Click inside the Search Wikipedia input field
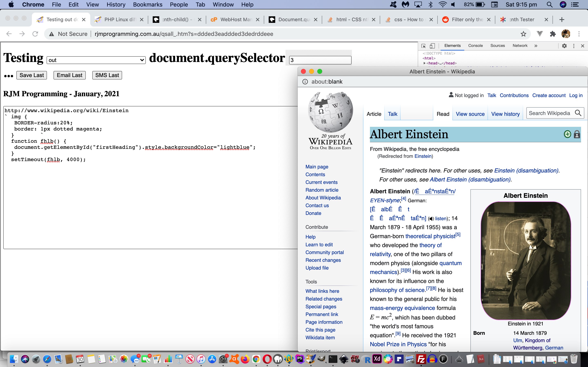The width and height of the screenshot is (588, 367). [550, 113]
